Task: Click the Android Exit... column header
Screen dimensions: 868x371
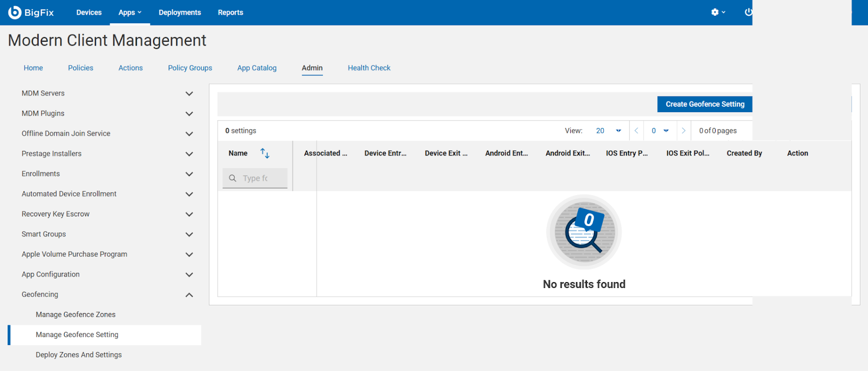Action: click(567, 153)
